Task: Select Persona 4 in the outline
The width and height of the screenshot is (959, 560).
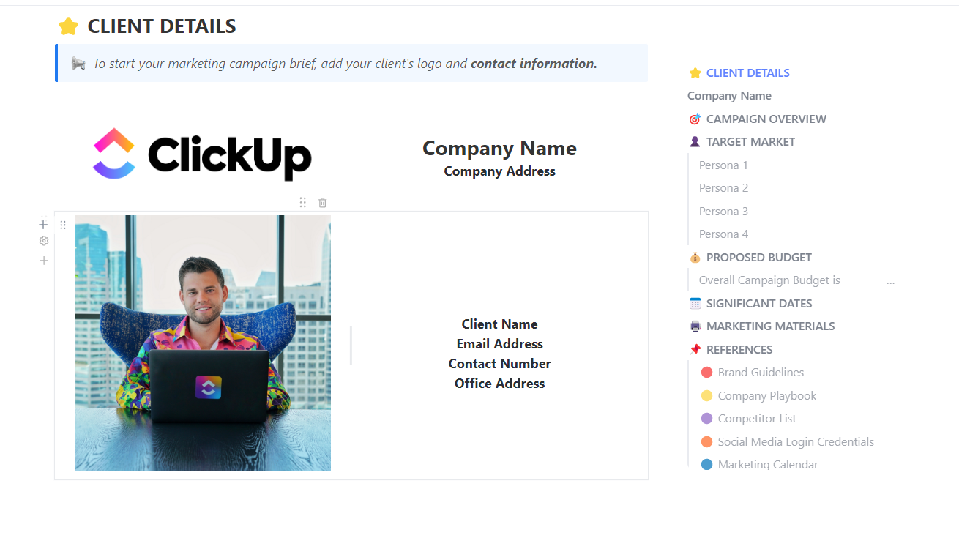Action: [x=723, y=234]
